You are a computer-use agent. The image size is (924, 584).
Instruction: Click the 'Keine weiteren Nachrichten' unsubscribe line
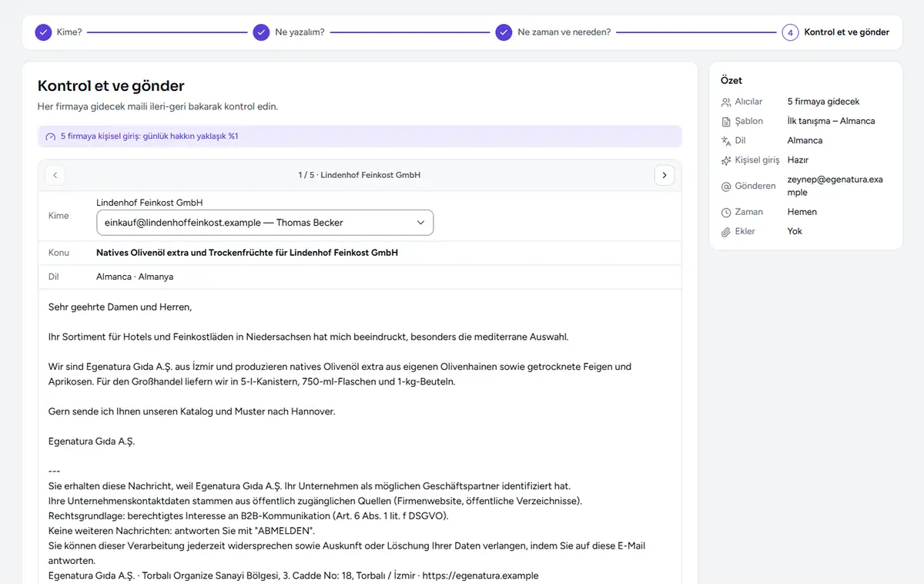pos(182,531)
